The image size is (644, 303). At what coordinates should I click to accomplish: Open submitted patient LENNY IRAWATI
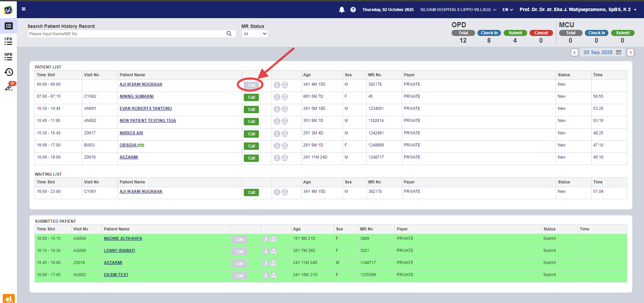point(119,251)
